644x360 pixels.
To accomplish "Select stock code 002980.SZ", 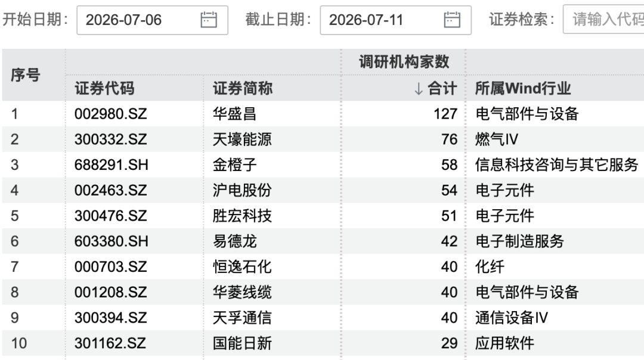I will click(x=110, y=114).
